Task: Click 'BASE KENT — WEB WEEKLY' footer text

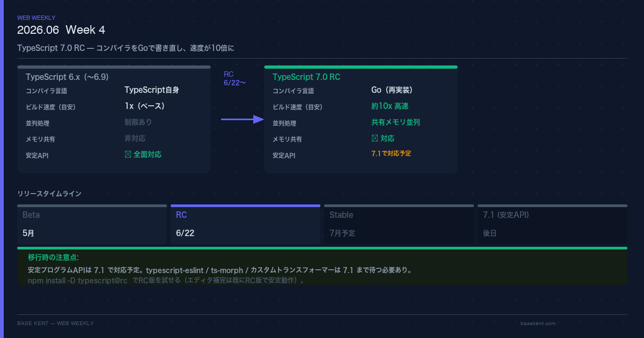Action: (55, 324)
